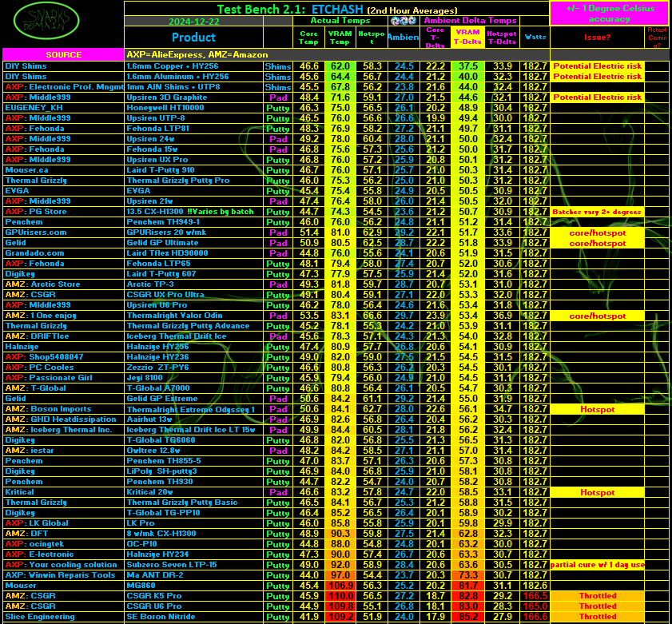The width and height of the screenshot is (672, 624).
Task: Click the Test Bench 2.1: ETCHASH title
Action: click(337, 9)
